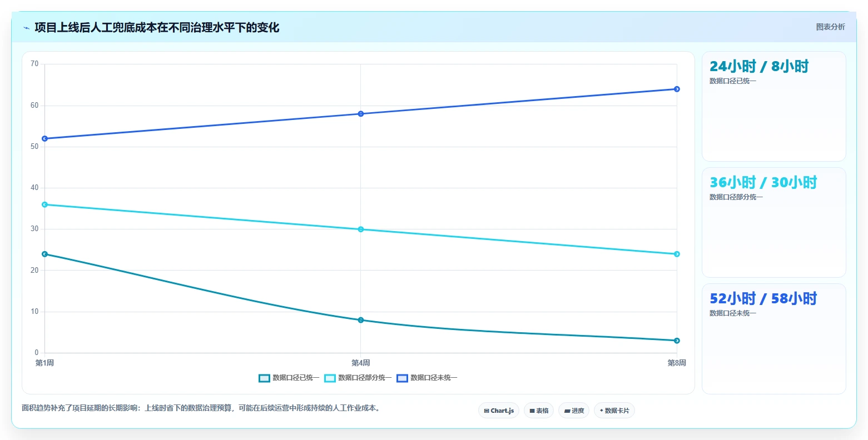Image resolution: width=868 pixels, height=440 pixels.
Task: Click the 10 y-axis tick label
Action: [34, 312]
